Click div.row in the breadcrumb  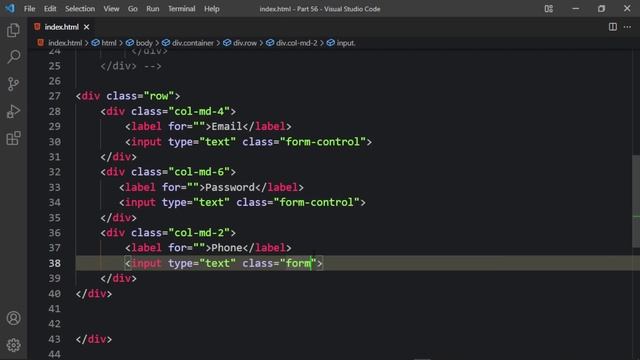click(245, 43)
